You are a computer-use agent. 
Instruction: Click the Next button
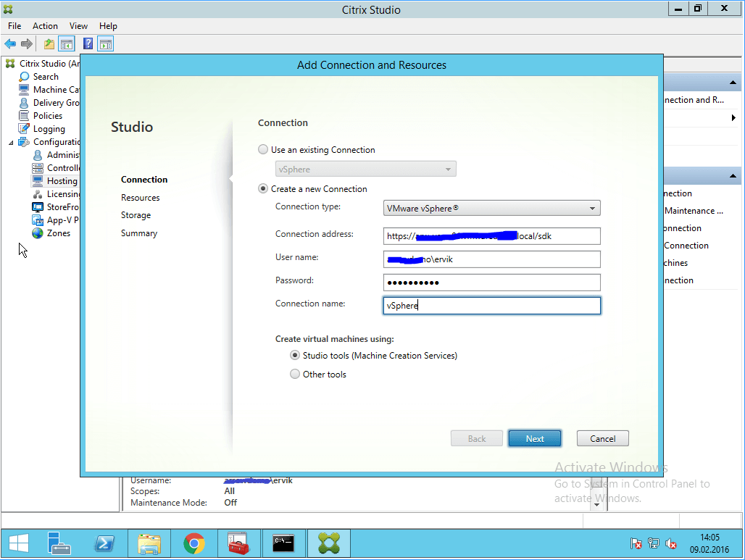[535, 439]
